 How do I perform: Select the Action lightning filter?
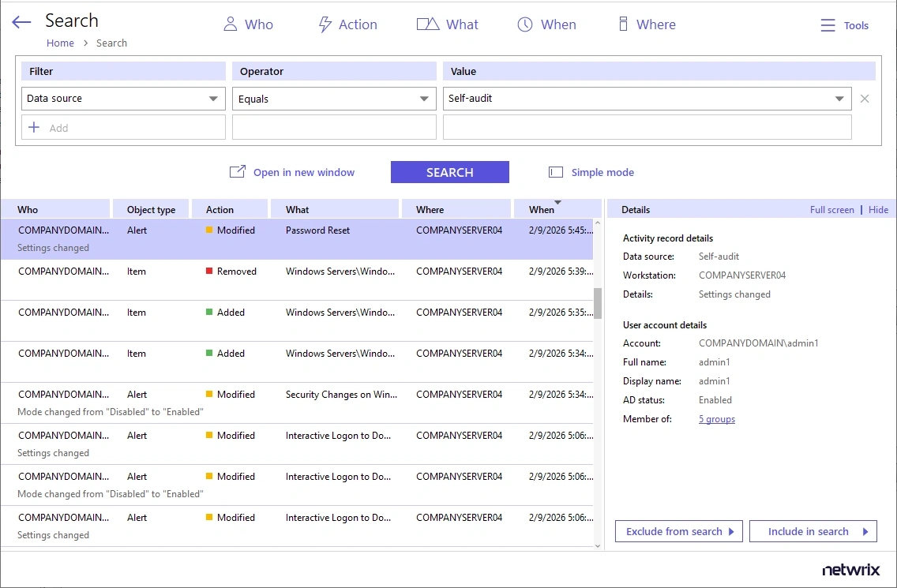(325, 24)
